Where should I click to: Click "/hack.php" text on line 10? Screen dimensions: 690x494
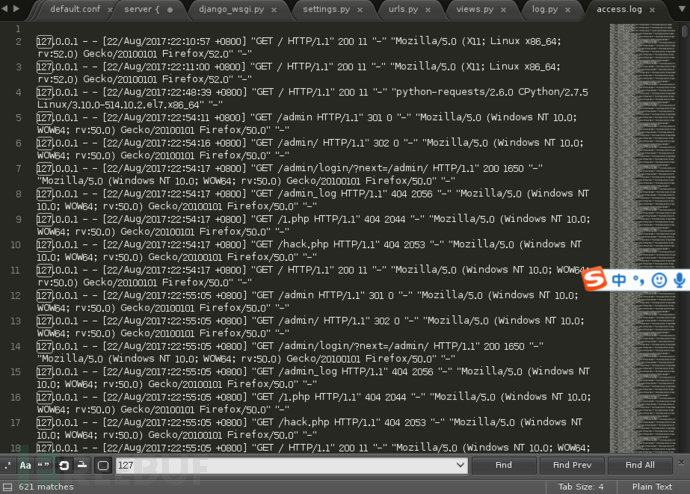304,245
